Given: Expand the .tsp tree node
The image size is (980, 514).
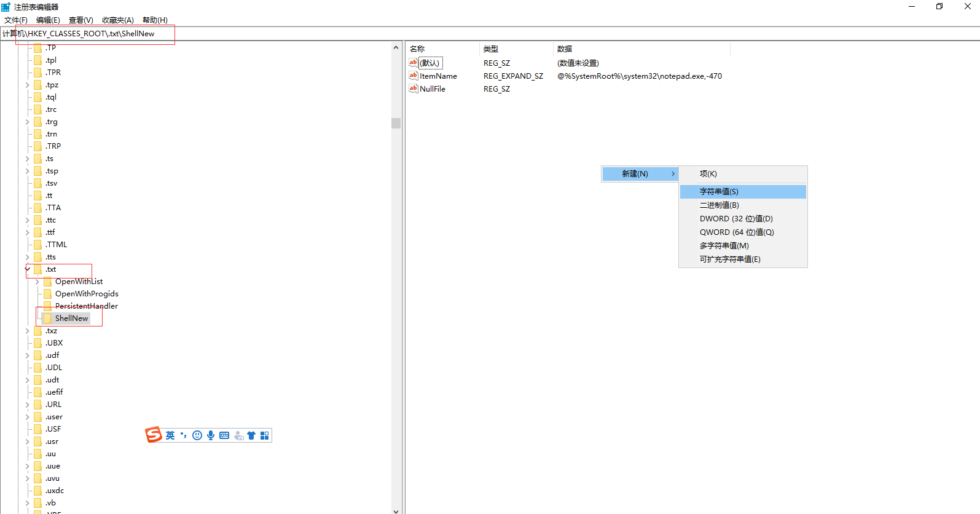Looking at the screenshot, I should 28,170.
